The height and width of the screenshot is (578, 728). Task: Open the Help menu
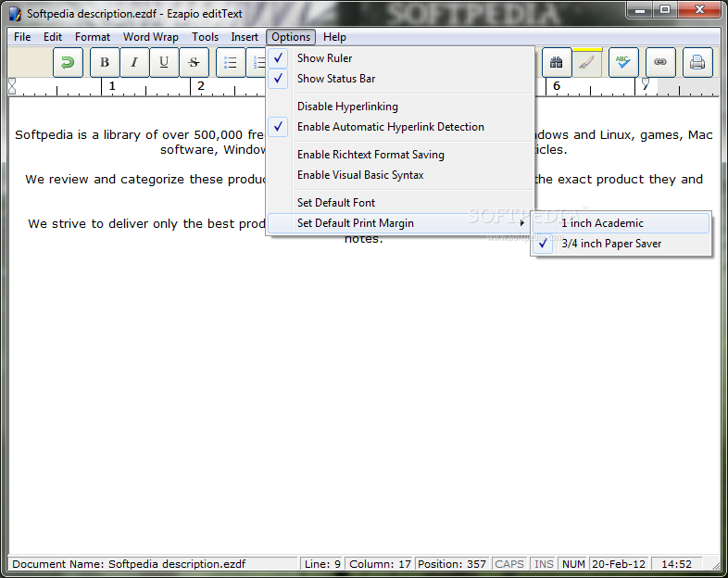[334, 37]
